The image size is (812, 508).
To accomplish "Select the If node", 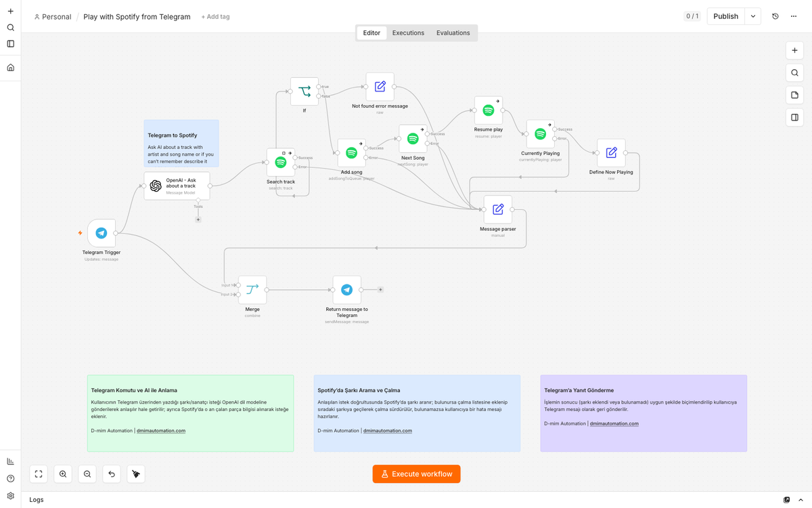I will point(304,91).
